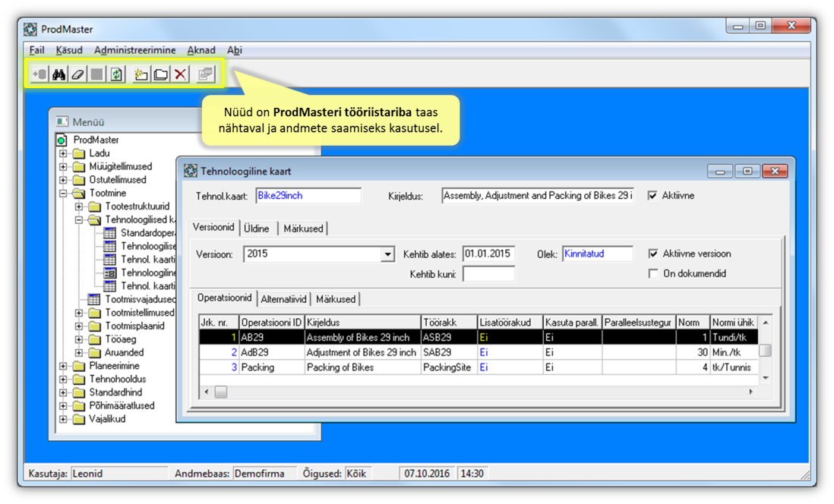Select the Packing operation ID cell
The image size is (834, 504).
coord(272,367)
